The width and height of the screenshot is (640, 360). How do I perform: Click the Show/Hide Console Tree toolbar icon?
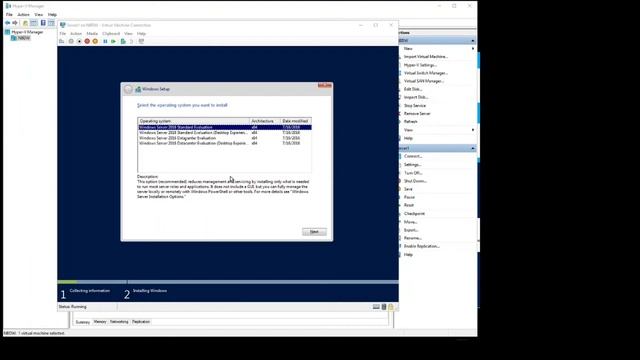point(34,23)
